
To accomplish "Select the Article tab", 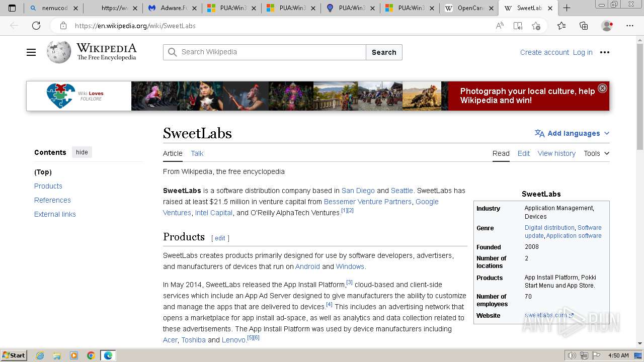I will [173, 153].
